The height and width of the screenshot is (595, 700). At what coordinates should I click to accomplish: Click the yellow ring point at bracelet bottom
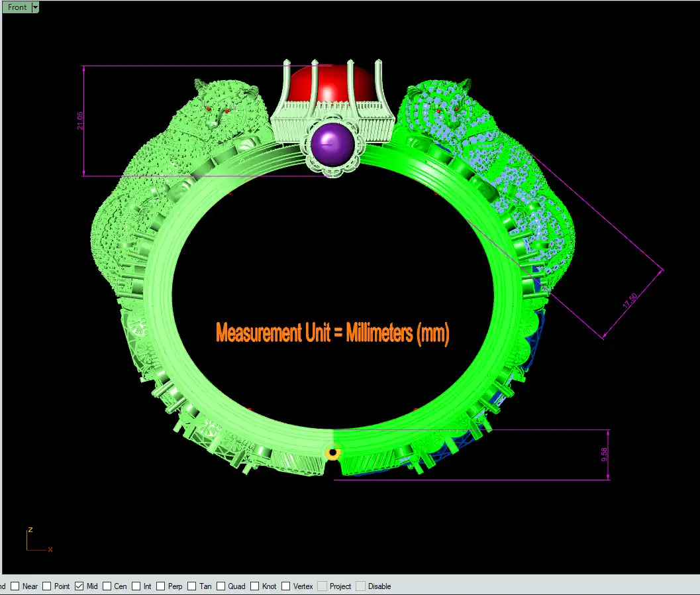(333, 453)
